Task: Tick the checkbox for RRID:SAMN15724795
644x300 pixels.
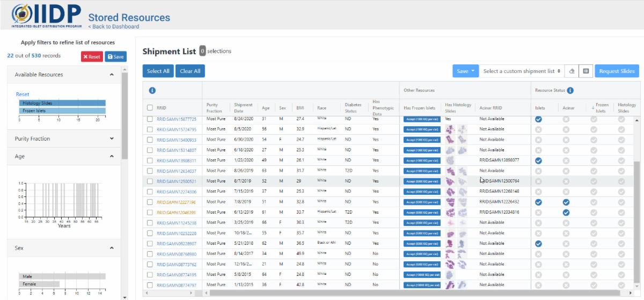Action: (x=150, y=129)
